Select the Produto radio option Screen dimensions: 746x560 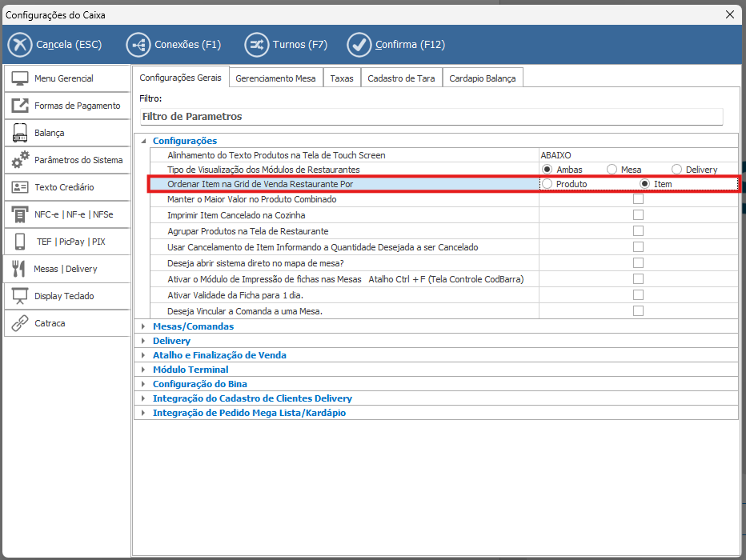[x=547, y=184]
